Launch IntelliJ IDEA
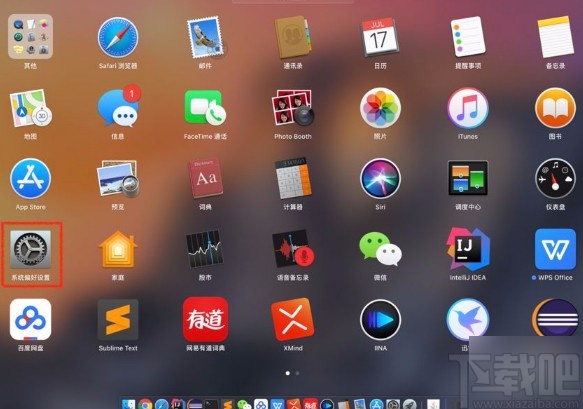 click(468, 249)
